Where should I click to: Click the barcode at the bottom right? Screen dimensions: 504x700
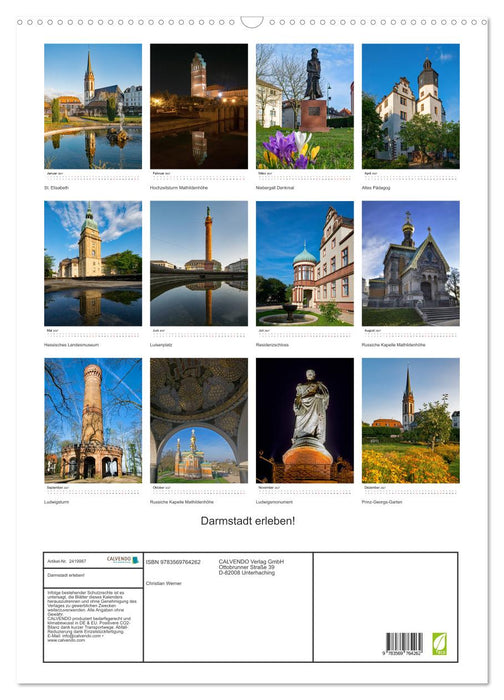coord(404,642)
